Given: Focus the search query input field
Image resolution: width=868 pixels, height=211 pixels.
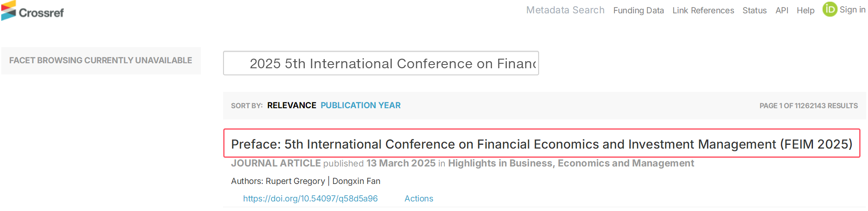Looking at the screenshot, I should [381, 63].
